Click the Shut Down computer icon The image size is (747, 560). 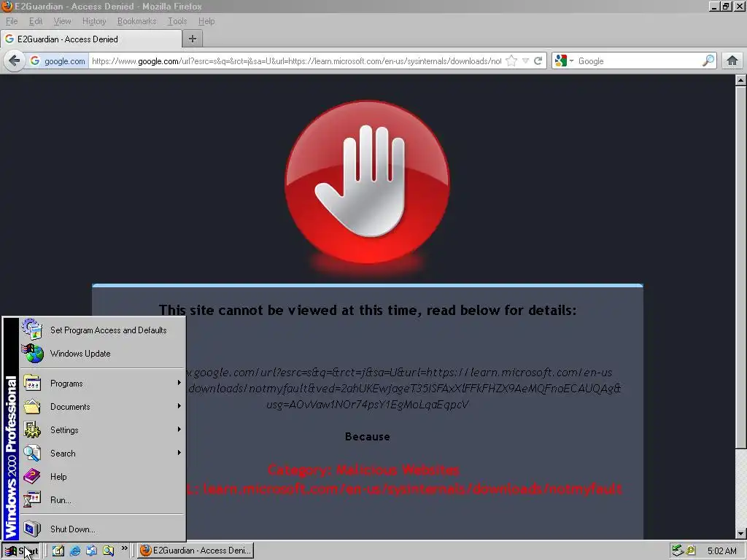click(x=32, y=529)
